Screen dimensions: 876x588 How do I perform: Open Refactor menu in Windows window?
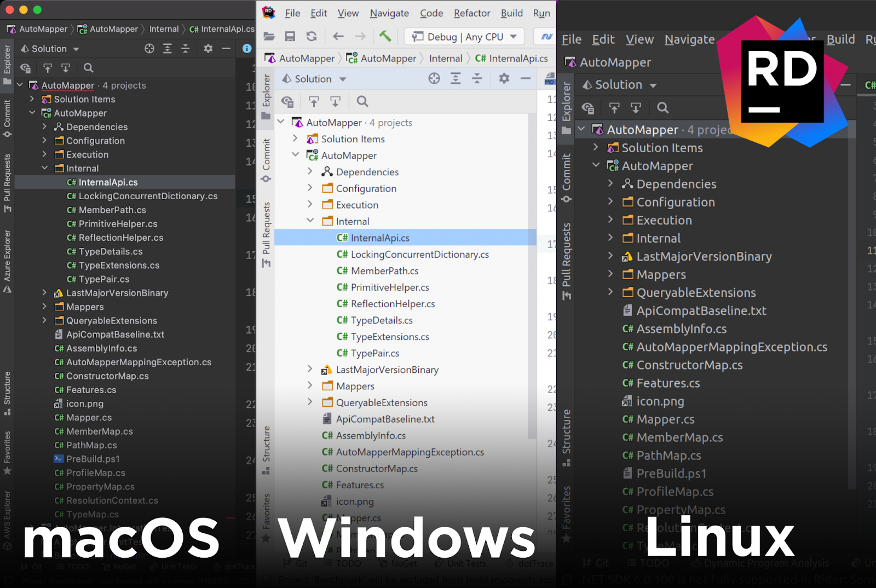[x=472, y=13]
